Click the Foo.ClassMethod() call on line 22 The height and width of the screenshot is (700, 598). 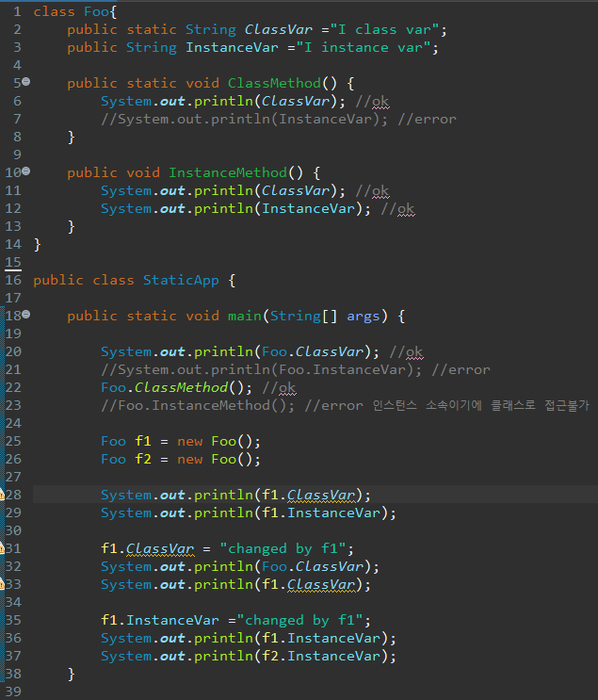coord(177,387)
